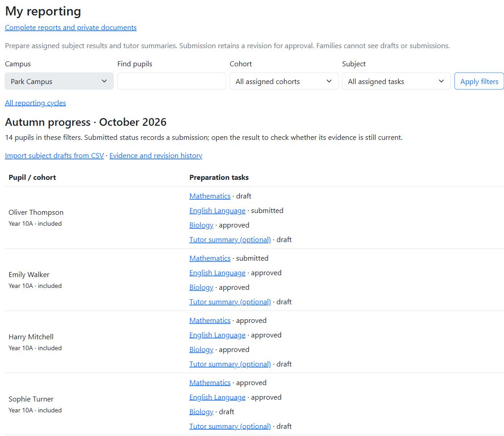Screen dimensions: 504x436
Task: Open Oliver Thompson's English Language task
Action: pyautogui.click(x=217, y=211)
